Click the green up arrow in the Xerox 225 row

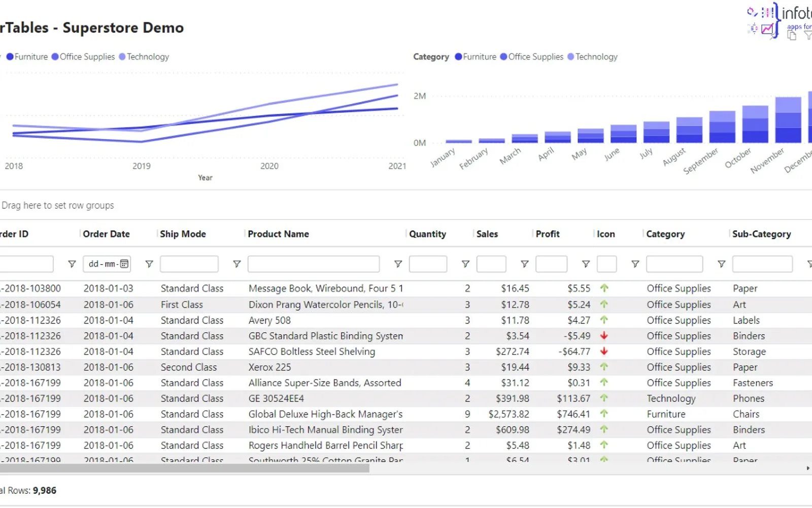coord(604,366)
